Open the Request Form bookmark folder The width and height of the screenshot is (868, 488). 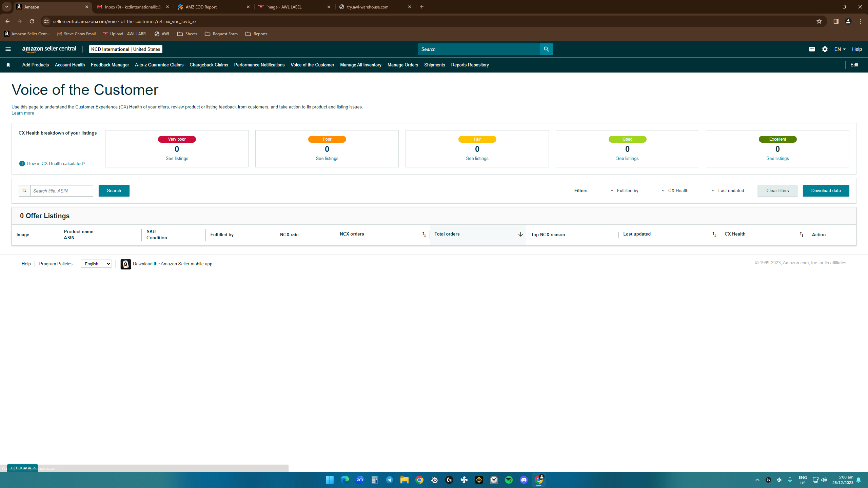221,34
